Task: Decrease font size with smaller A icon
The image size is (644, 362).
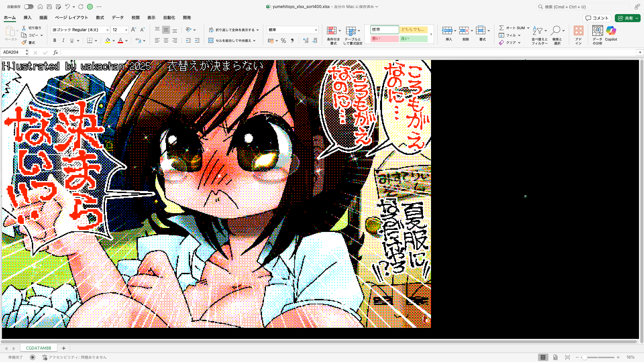Action: (x=142, y=30)
